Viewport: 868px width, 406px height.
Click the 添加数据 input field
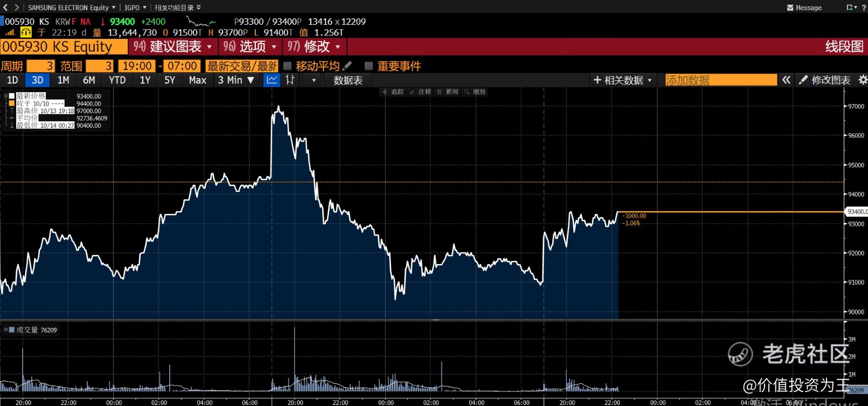721,80
